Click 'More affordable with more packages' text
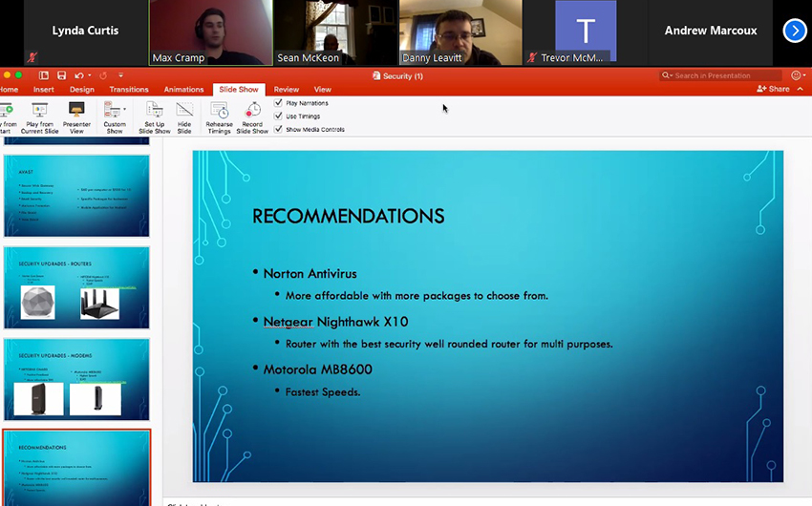The image size is (812, 506). 417,296
